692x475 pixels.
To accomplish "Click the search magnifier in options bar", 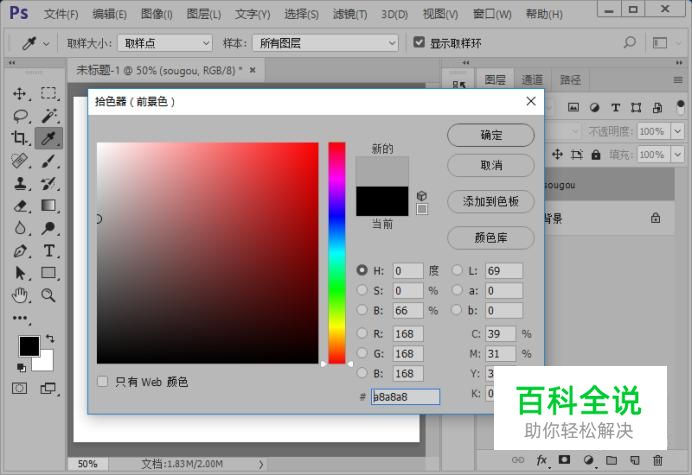I will tap(630, 43).
